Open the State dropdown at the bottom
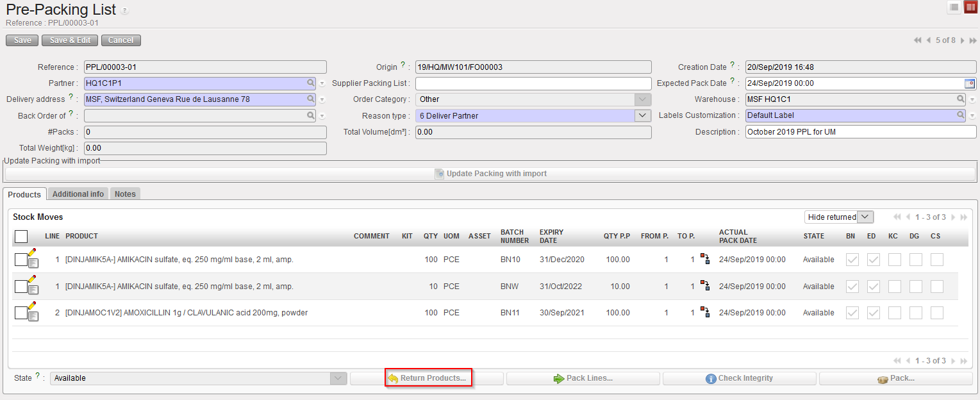This screenshot has height=400, width=980. [x=338, y=378]
